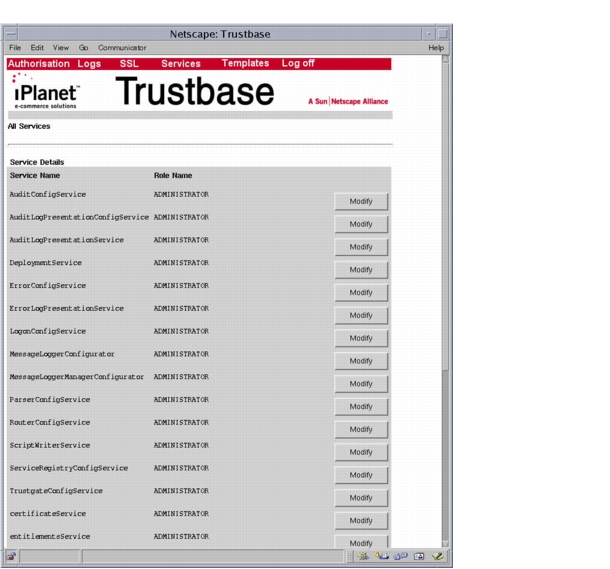Open the Templates navigation link
610x569 pixels.
(245, 63)
